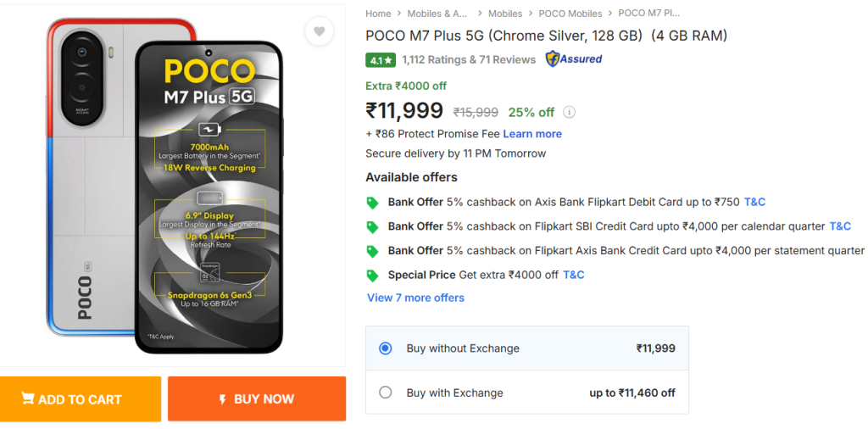Image resolution: width=868 pixels, height=429 pixels.
Task: Click the Special Price offer tag icon
Action: click(x=372, y=276)
